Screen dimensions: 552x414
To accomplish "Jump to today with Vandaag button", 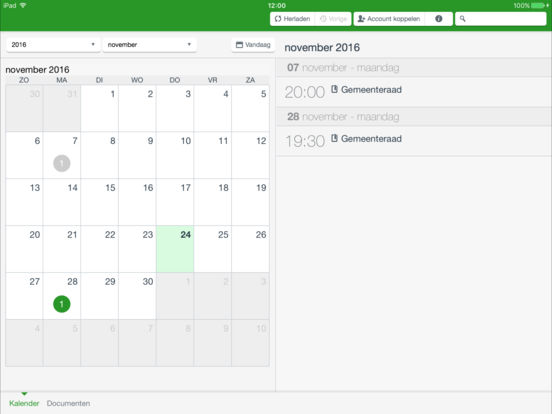I will (x=253, y=45).
